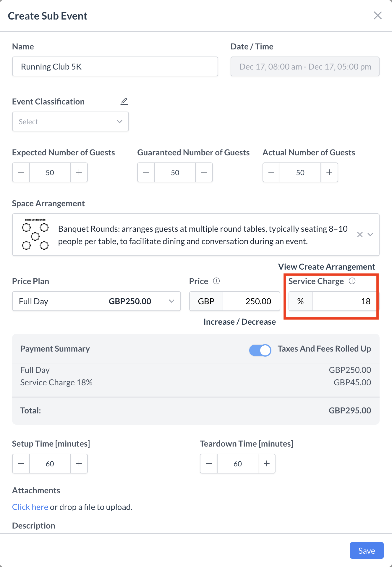
Task: Open the Price Plan Full Day dropdown
Action: pyautogui.click(x=96, y=301)
